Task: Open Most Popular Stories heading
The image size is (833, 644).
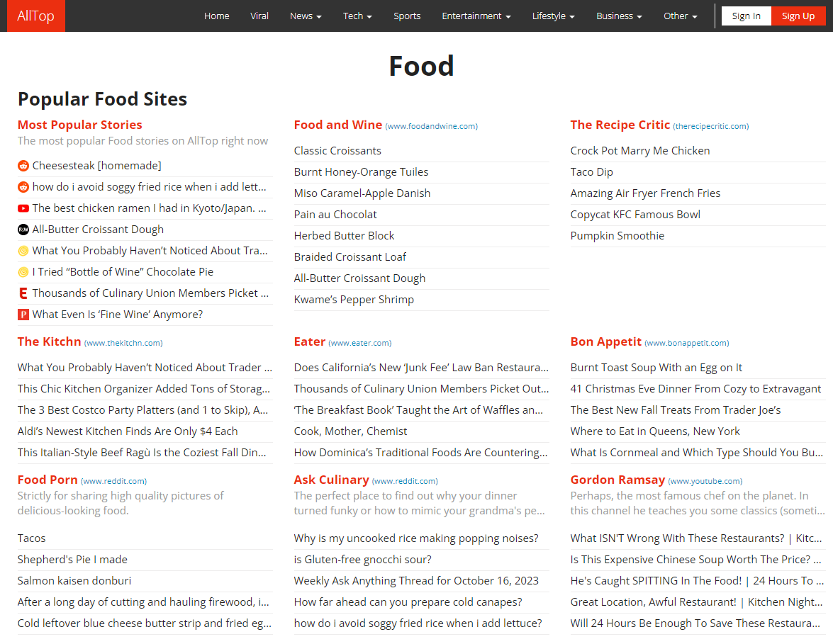Action: point(79,125)
